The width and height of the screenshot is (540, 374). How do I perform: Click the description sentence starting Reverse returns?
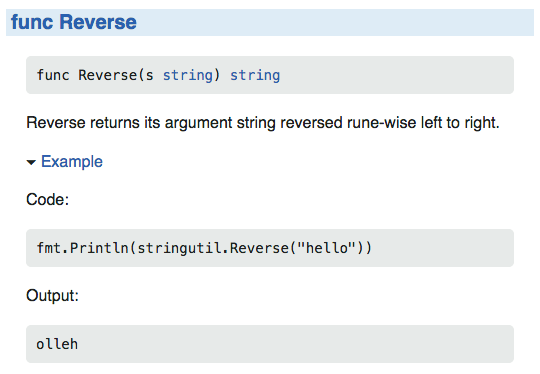(263, 123)
